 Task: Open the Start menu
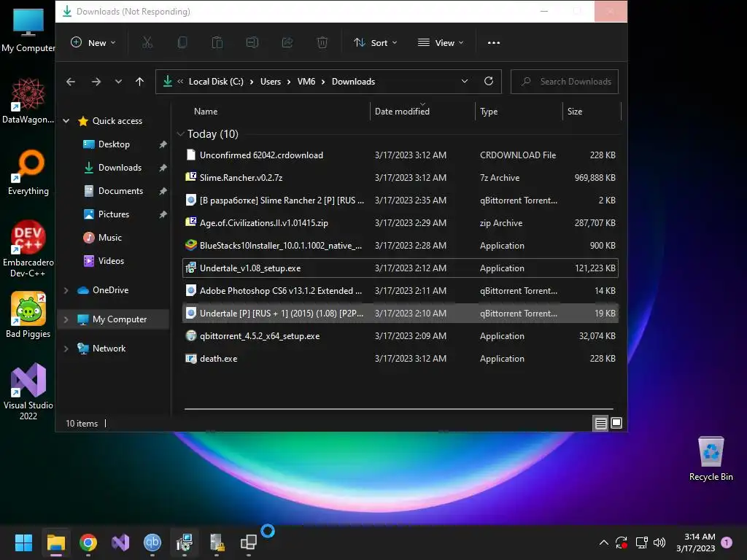[x=23, y=542]
